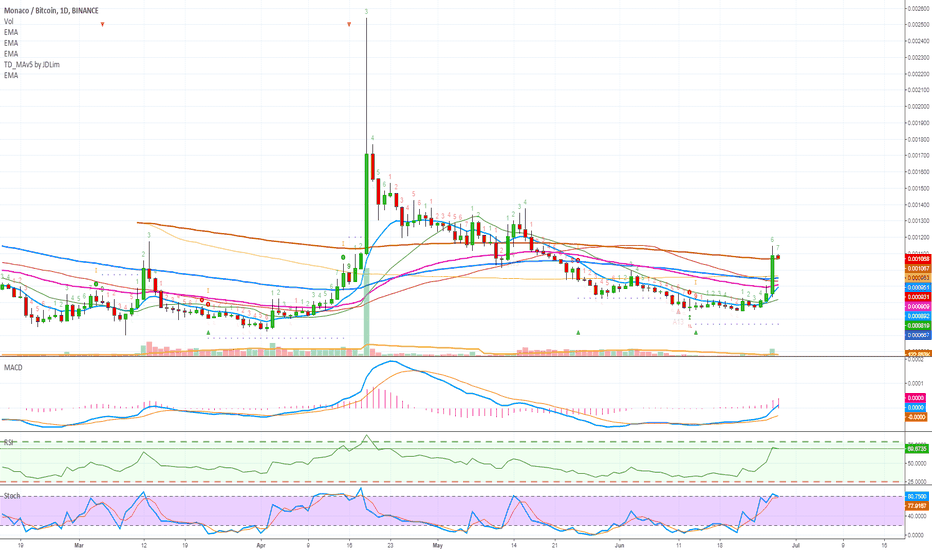This screenshot has width=932, height=550.
Task: Click the green up-triangle marker below mid June
Action: point(695,332)
